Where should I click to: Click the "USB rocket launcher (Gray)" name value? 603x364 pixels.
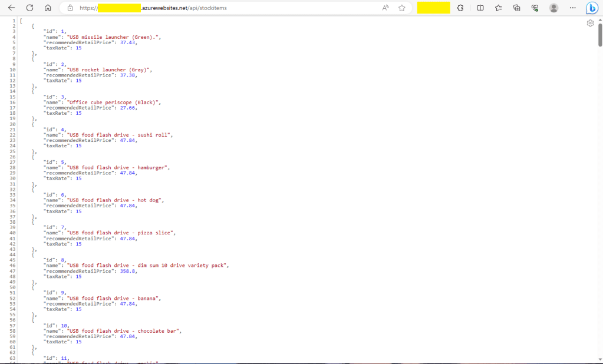coord(109,70)
